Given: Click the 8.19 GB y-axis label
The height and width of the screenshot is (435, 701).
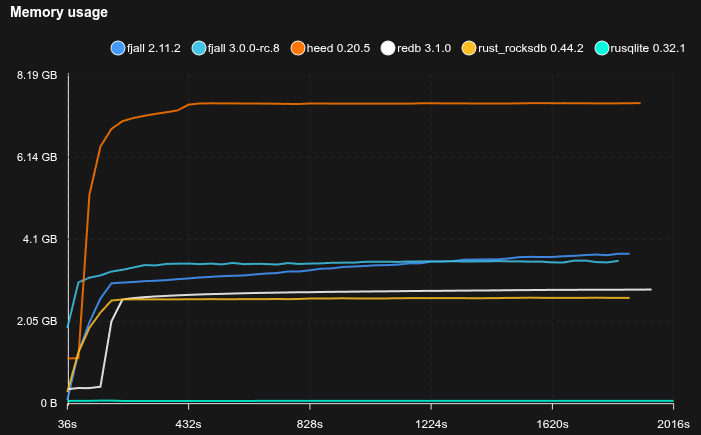Looking at the screenshot, I should [x=38, y=76].
